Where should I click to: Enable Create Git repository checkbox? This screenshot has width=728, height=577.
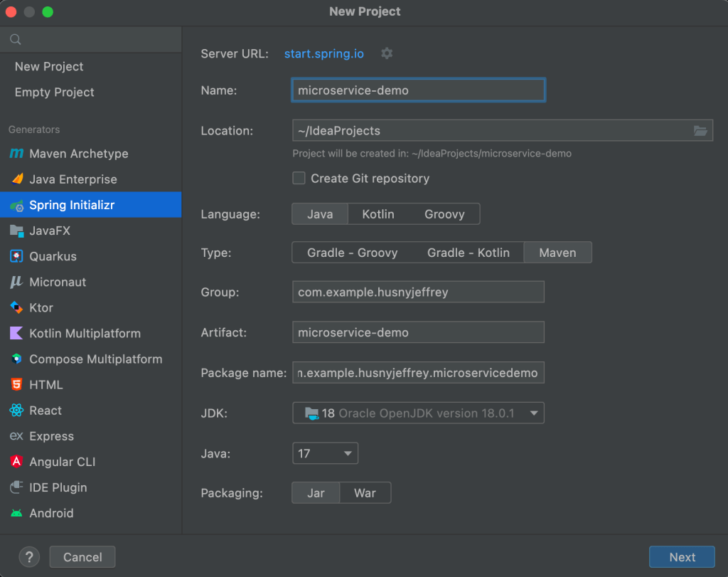pyautogui.click(x=299, y=179)
